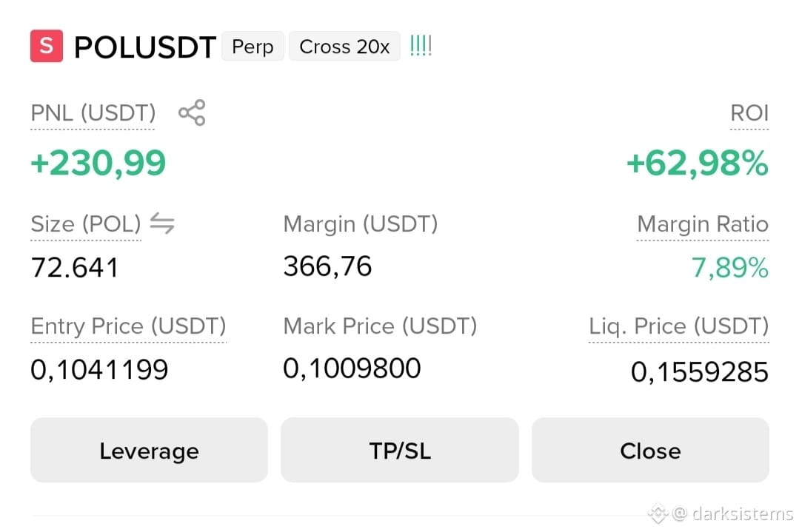Tap the ADL indicator bars icon
799x532 pixels.
coord(421,46)
